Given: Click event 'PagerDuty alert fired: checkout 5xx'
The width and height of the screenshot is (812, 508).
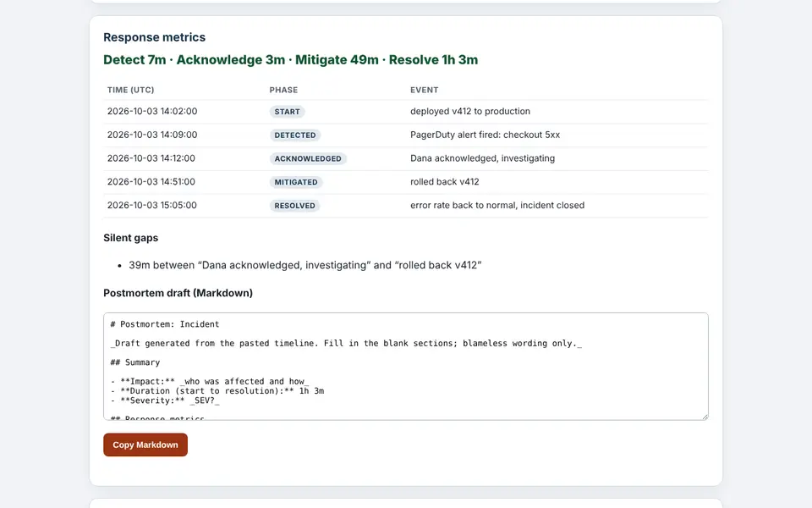Looking at the screenshot, I should (x=485, y=135).
